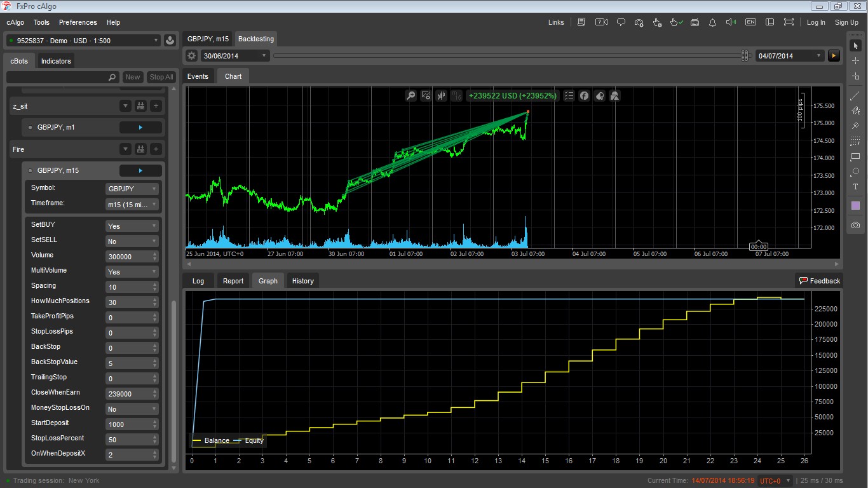Viewport: 868px width, 488px height.
Task: Open the chart checklist options icon
Action: [x=569, y=96]
